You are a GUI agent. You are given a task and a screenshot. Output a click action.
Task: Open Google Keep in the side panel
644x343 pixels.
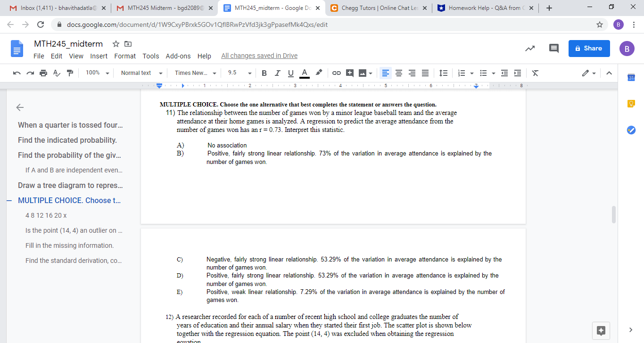tap(631, 103)
